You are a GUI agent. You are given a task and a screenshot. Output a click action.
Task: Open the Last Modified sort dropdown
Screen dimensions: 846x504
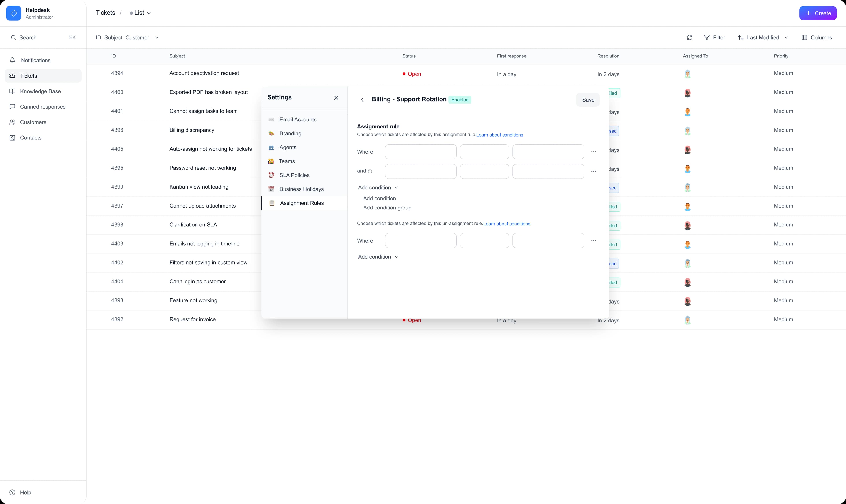tap(763, 37)
